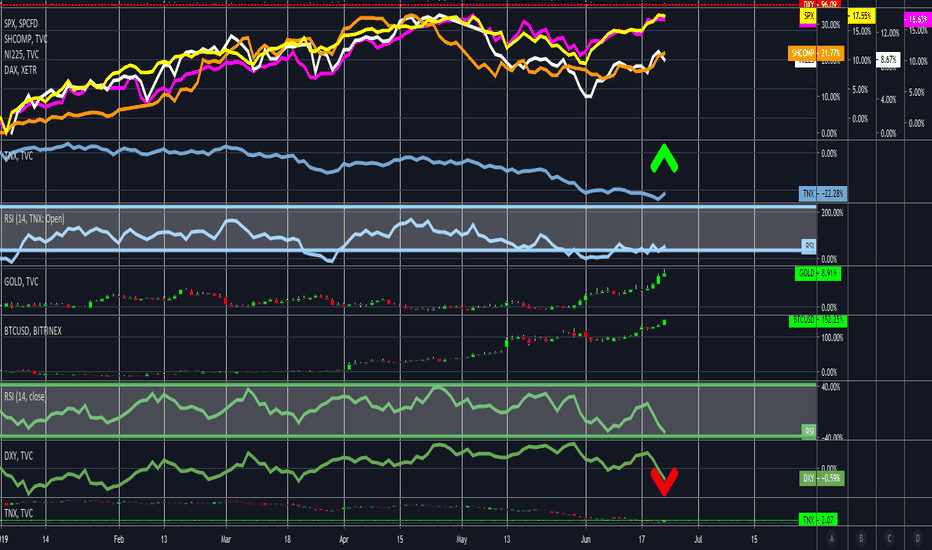This screenshot has height=550, width=932.
Task: Click the NI225, TVC series legend
Action: click(21, 55)
